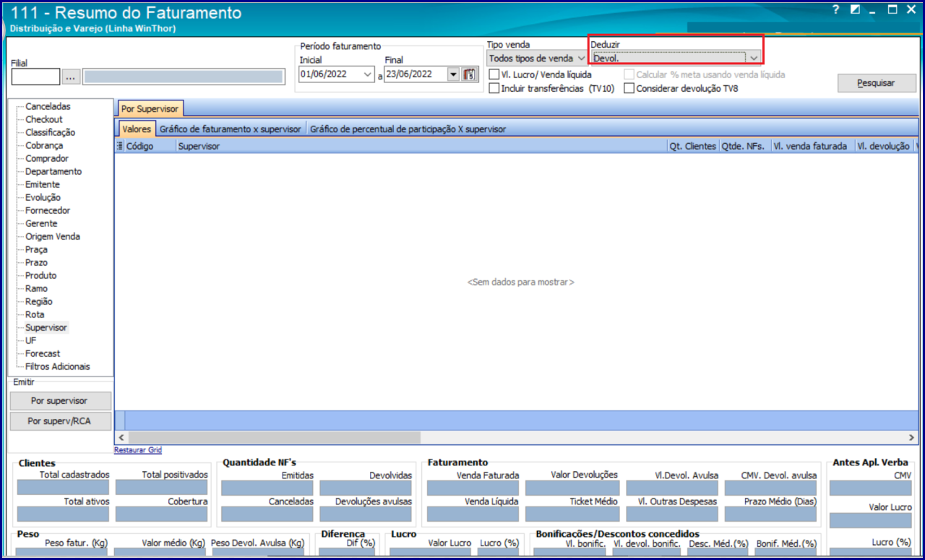Select Filtros Adicionais in the tree

(x=58, y=366)
